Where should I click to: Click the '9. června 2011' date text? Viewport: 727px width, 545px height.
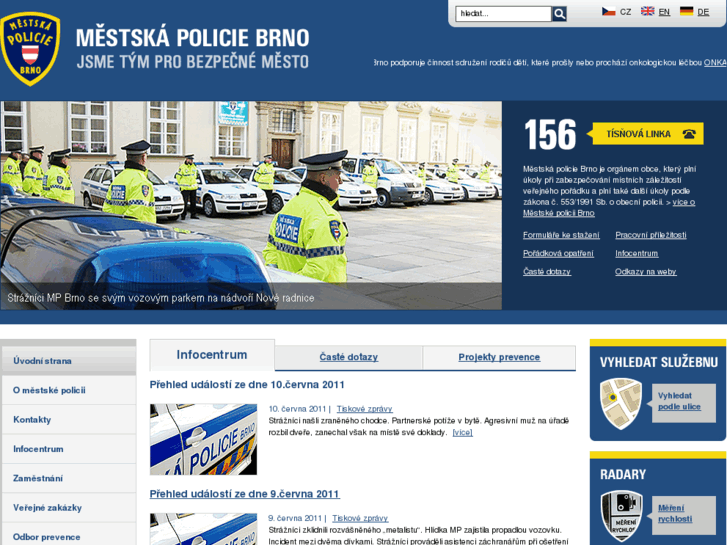(295, 518)
